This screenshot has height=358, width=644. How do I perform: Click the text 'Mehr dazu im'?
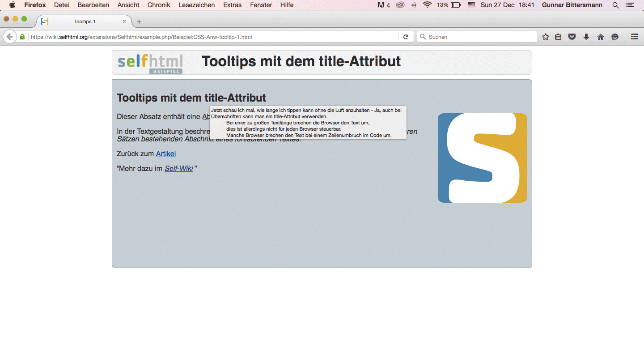point(140,168)
